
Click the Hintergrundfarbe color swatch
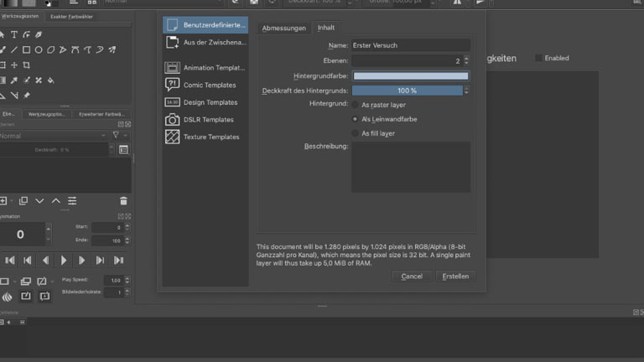410,75
